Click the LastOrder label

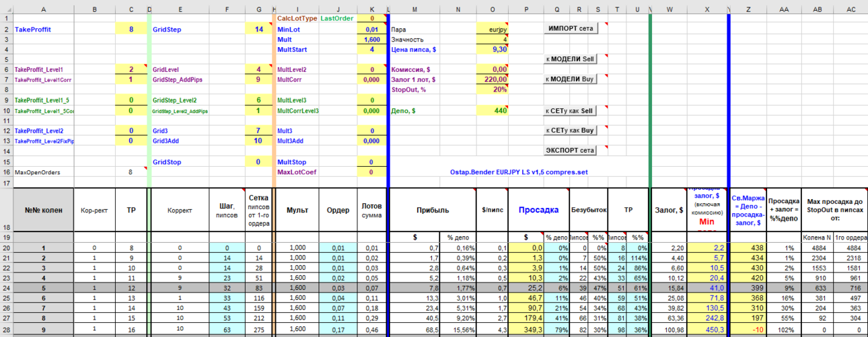coord(336,19)
